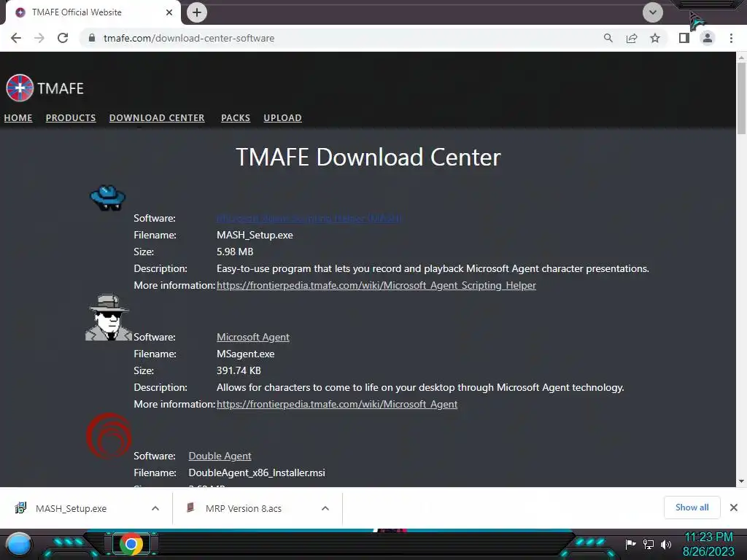Open a new tab with plus button
Screen dimensions: 747x560
pos(197,12)
